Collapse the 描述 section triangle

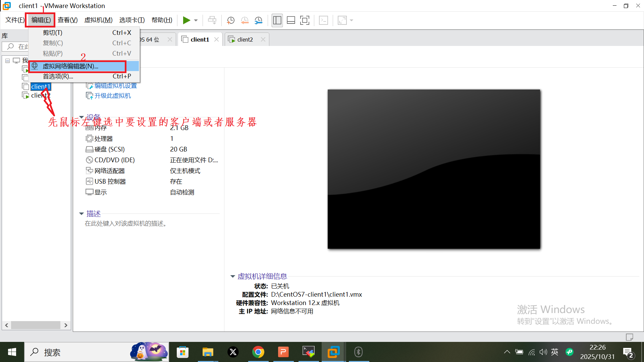pos(82,214)
